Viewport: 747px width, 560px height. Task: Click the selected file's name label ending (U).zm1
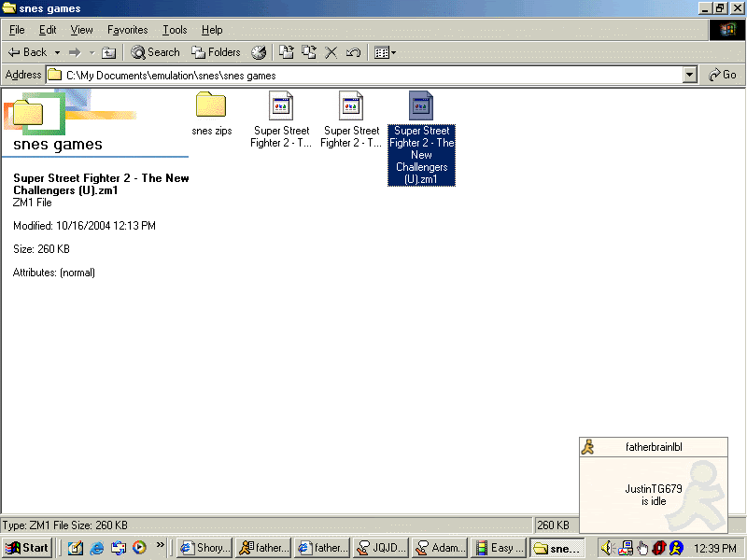coord(421,155)
